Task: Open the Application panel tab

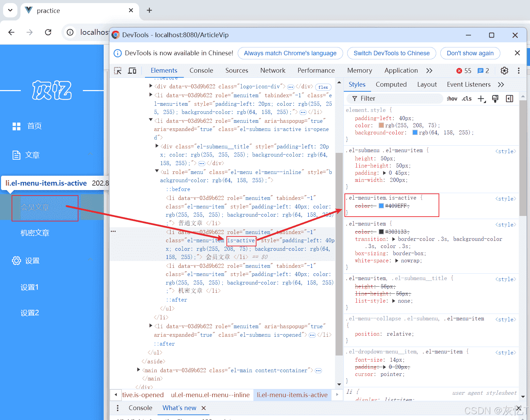Action: [x=401, y=71]
